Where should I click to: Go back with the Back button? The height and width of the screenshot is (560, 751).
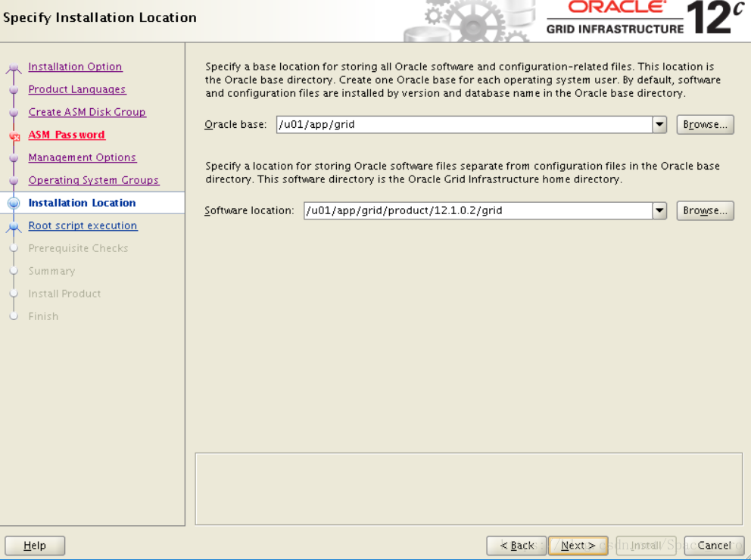(x=516, y=545)
